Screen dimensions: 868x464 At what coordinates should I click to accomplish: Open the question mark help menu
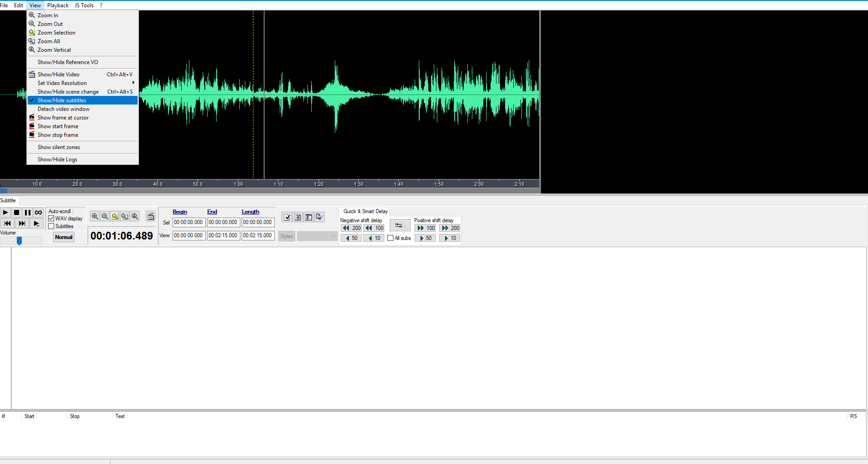[101, 5]
